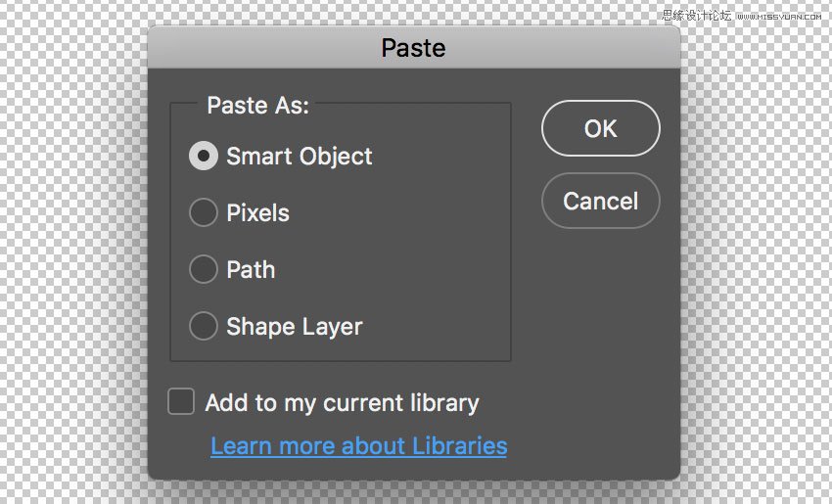Enable the Add to my current library checkbox
The image size is (832, 504).
click(181, 401)
